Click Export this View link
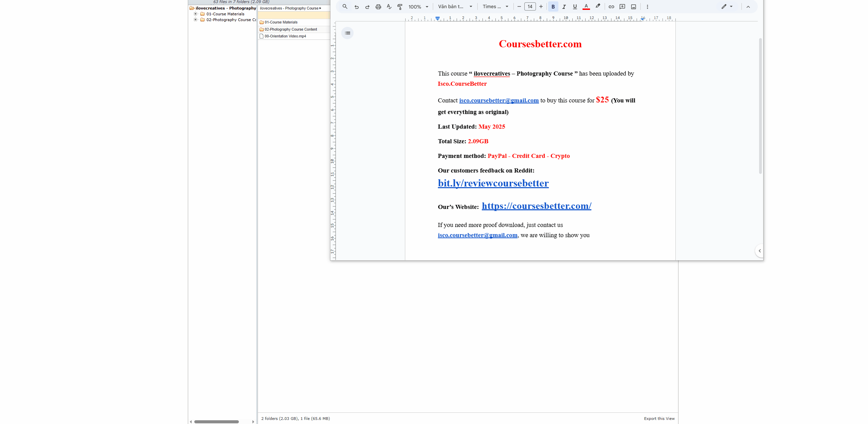 point(659,419)
